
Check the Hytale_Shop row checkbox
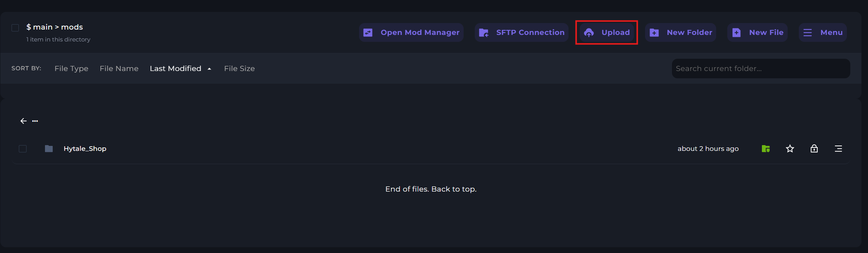click(23, 149)
